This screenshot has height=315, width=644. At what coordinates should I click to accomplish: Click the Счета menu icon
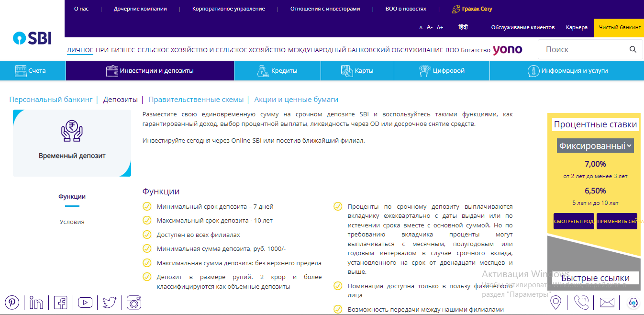click(x=21, y=71)
